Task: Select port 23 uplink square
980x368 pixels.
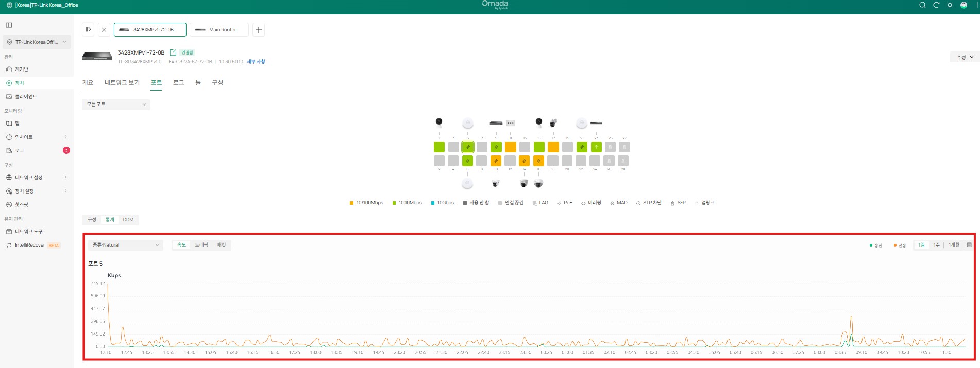Action: click(596, 147)
